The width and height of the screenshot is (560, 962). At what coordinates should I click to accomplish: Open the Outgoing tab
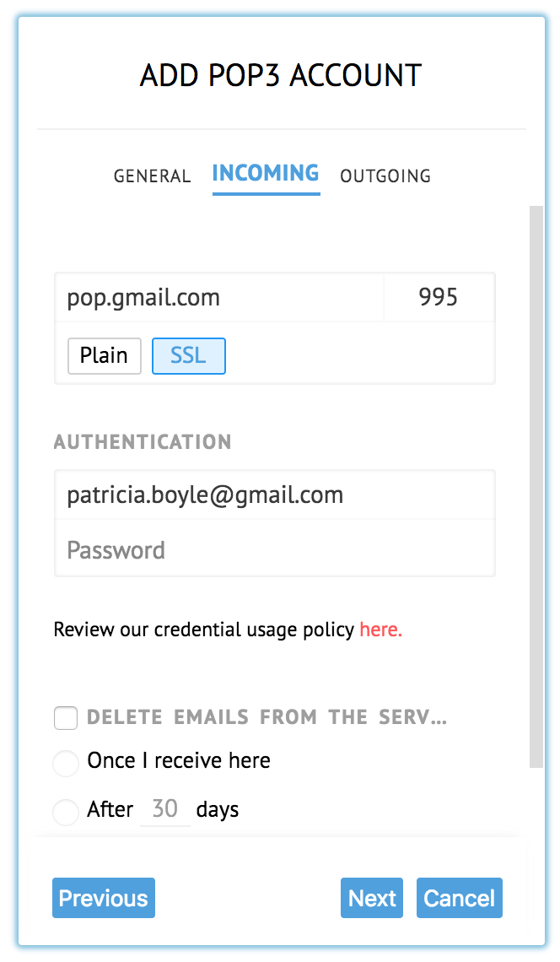coord(385,176)
